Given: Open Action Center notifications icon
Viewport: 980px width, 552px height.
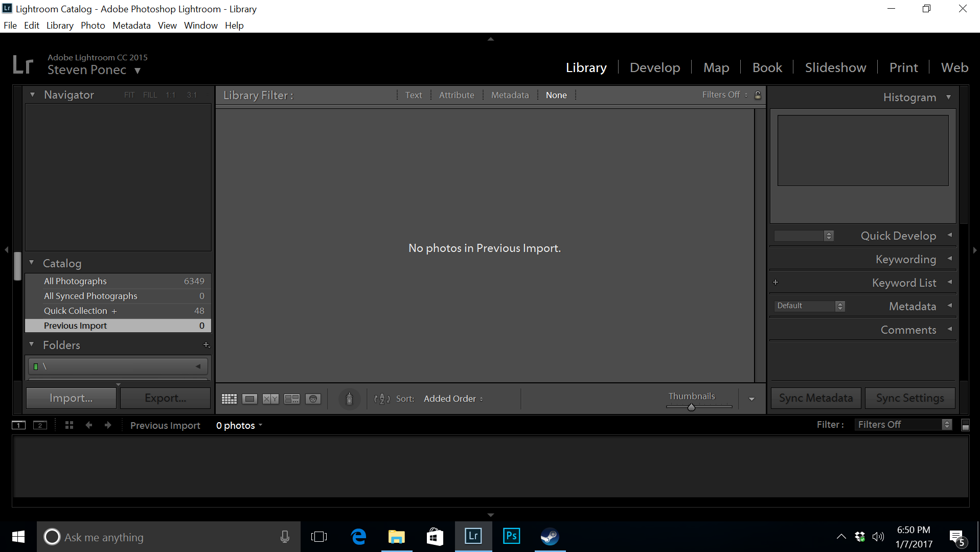Looking at the screenshot, I should [x=957, y=538].
